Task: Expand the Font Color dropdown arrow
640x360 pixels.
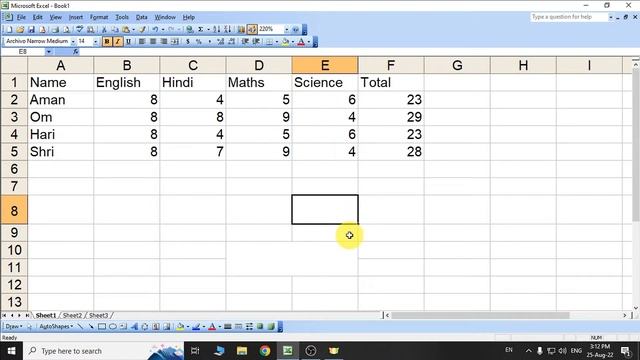Action: [309, 41]
